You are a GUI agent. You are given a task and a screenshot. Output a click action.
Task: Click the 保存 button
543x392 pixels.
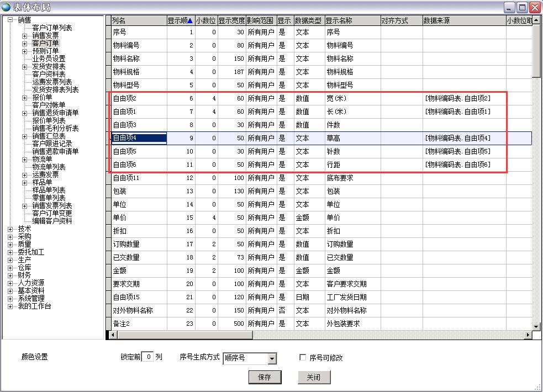click(x=265, y=377)
